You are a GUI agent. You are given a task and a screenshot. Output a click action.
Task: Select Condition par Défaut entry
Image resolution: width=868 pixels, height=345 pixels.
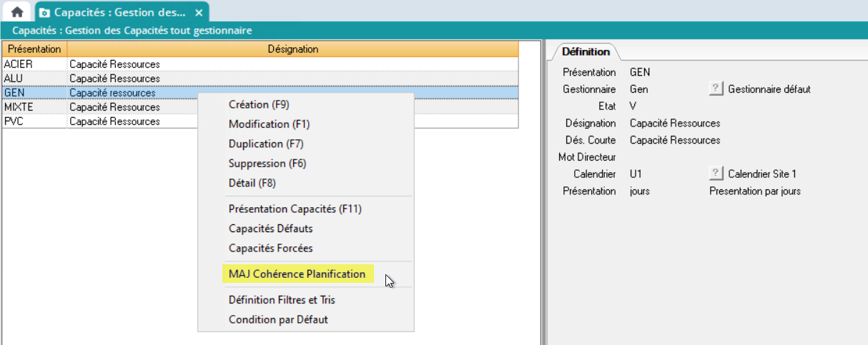coord(278,319)
